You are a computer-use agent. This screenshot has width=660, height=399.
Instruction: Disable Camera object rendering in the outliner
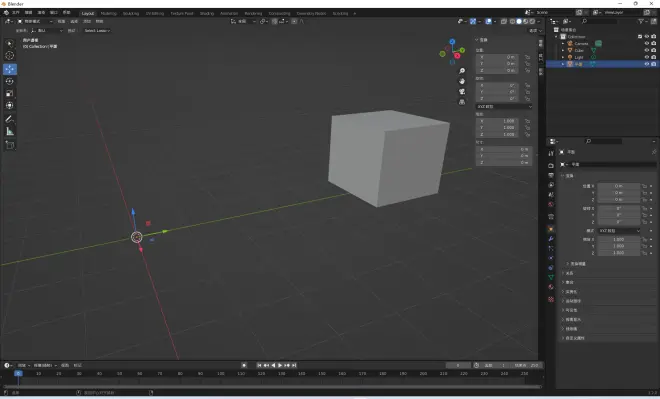pyautogui.click(x=654, y=43)
